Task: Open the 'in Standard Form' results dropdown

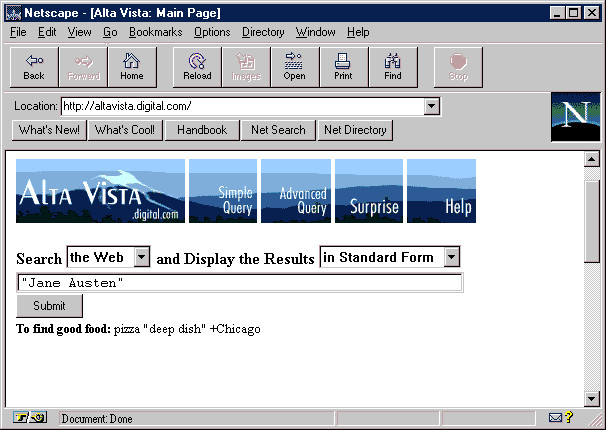Action: [452, 258]
